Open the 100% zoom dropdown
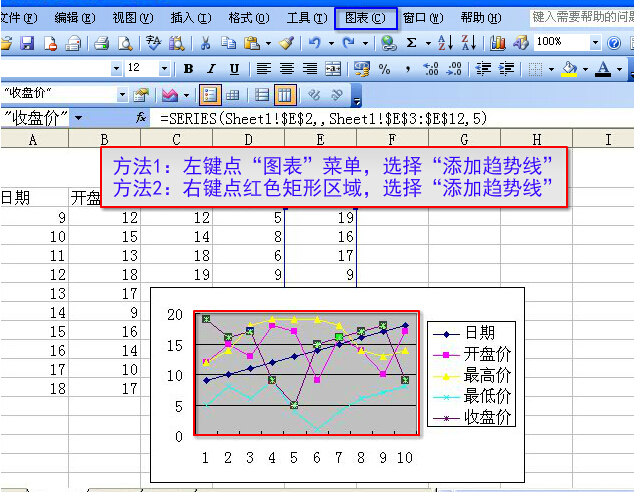Screen dimensions: 634x492 [x=595, y=42]
